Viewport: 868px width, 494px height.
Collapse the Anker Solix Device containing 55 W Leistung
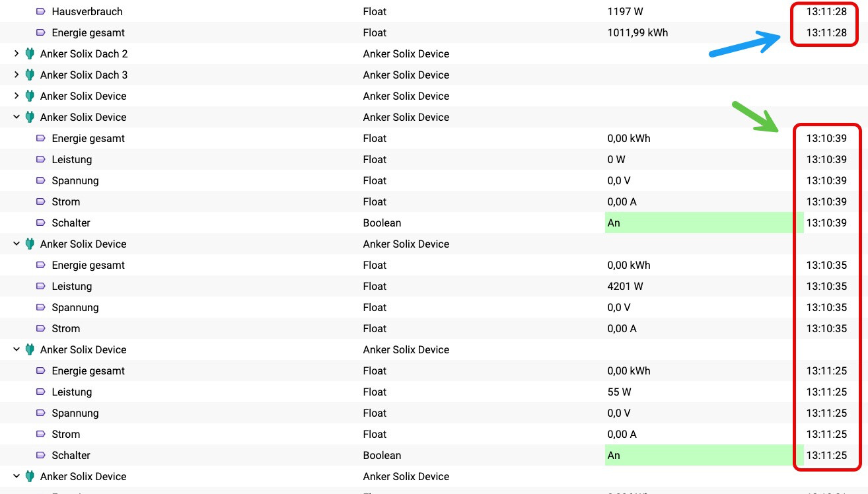[x=17, y=349]
